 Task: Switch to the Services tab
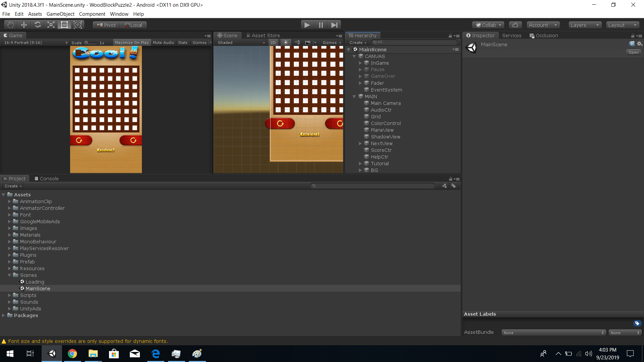pos(512,36)
